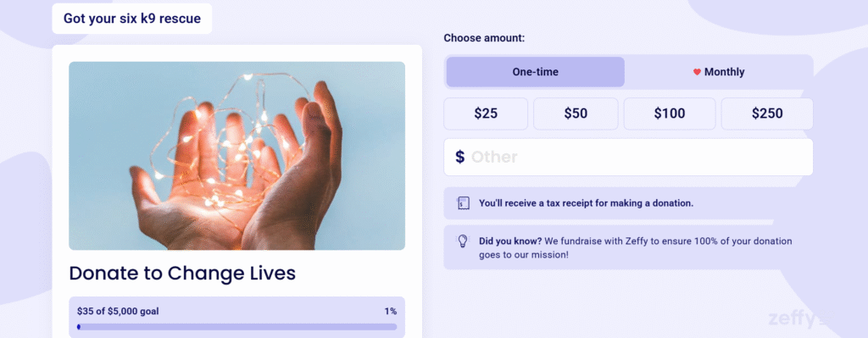Click the 1% progress percentage label
This screenshot has width=868, height=338.
(x=391, y=312)
